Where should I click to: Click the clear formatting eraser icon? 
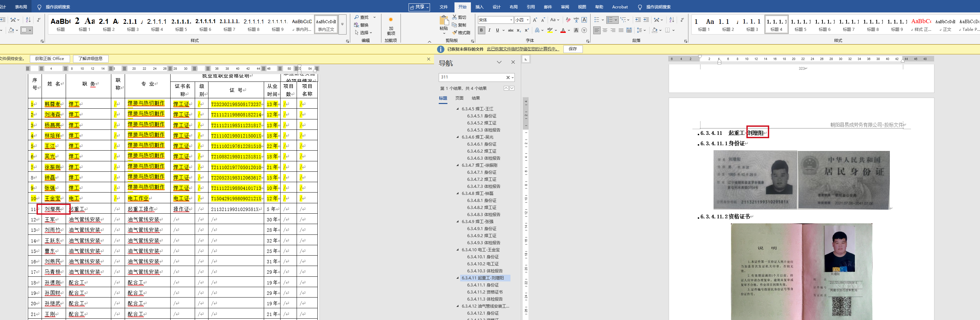pos(568,20)
